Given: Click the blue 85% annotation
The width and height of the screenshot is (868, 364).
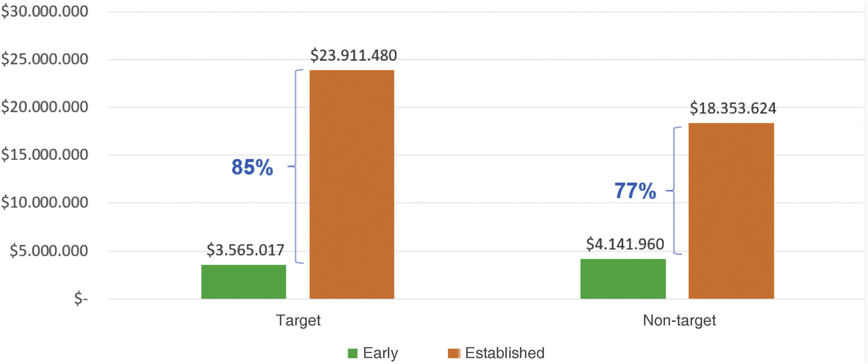Looking at the screenshot, I should 252,167.
